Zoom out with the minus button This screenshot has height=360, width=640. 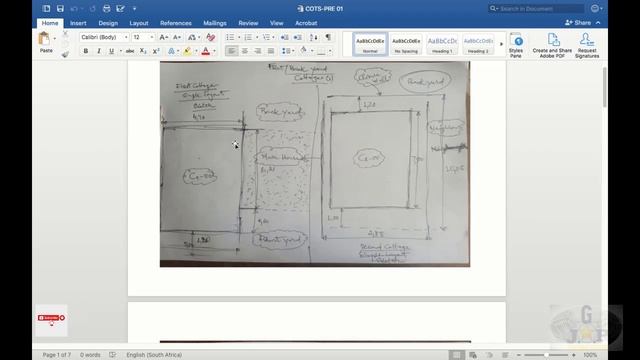518,355
